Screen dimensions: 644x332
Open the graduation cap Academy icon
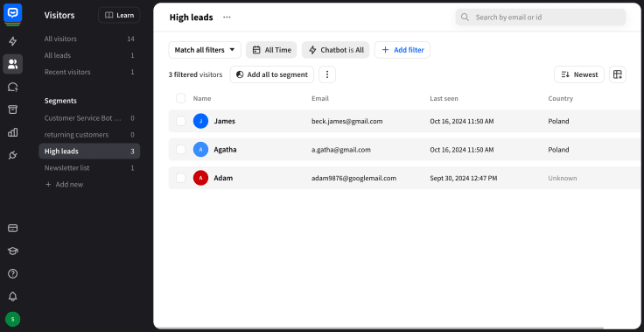pyautogui.click(x=13, y=251)
